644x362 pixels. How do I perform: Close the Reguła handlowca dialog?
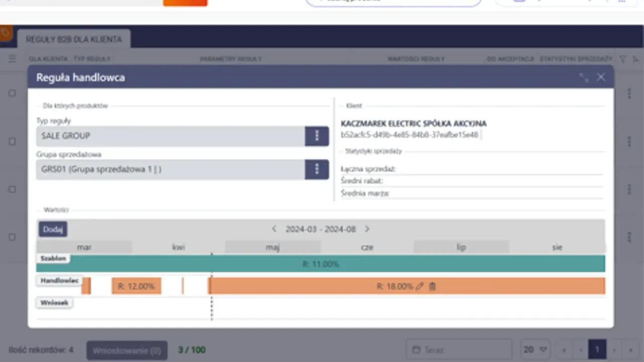601,77
